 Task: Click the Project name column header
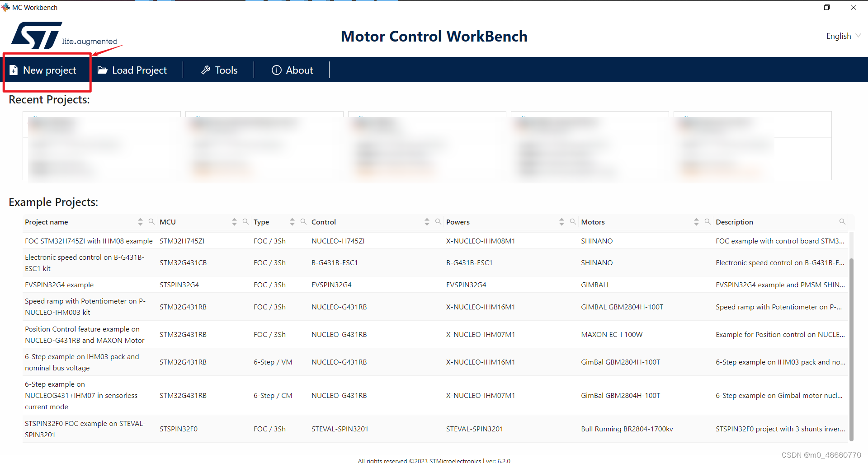(x=47, y=222)
